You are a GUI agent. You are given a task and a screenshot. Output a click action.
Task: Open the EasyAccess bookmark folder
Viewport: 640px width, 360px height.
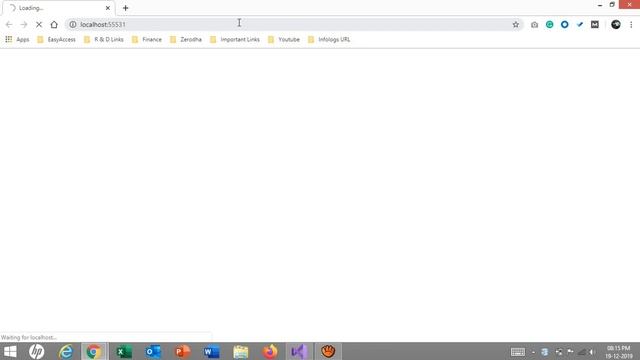coord(56,39)
